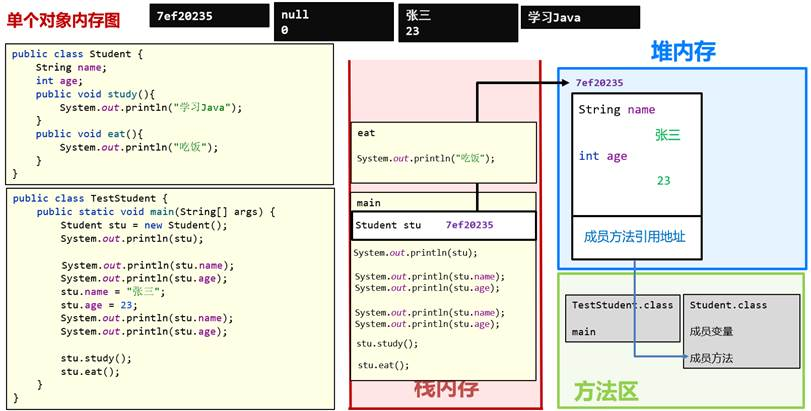Click the blue 堆内存 heading
Screen dimensions: 811x411
click(x=683, y=51)
